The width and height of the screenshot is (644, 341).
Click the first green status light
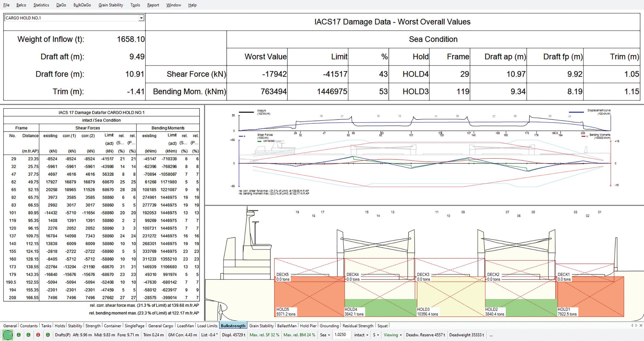click(x=19, y=335)
